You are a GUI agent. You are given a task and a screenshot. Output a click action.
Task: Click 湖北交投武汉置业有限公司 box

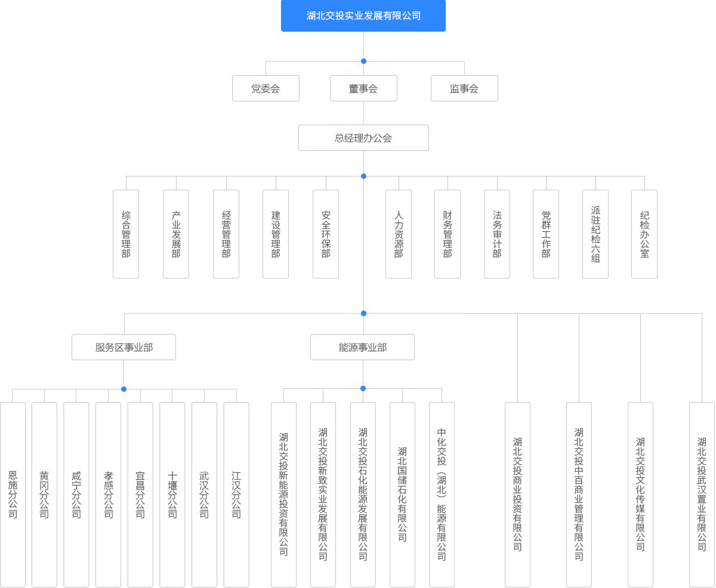tap(702, 495)
